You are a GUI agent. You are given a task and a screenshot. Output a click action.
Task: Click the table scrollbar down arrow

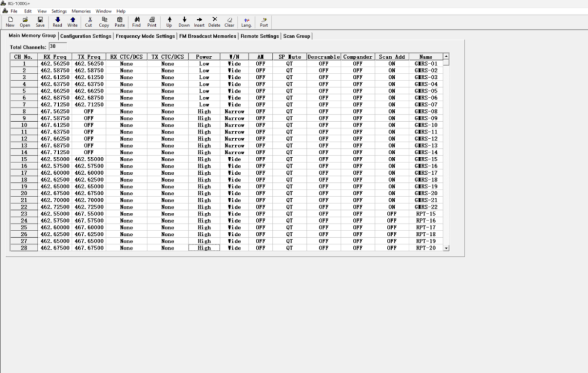pos(446,248)
